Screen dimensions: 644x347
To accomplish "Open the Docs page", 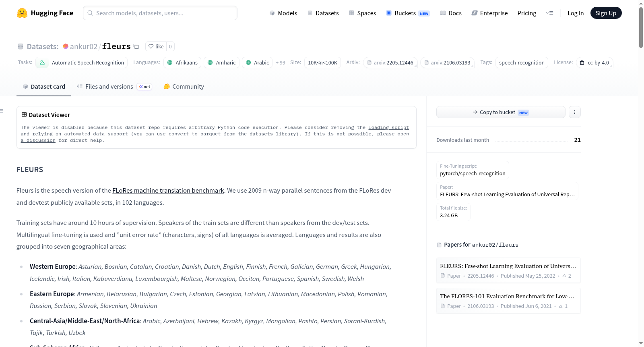I will (450, 13).
